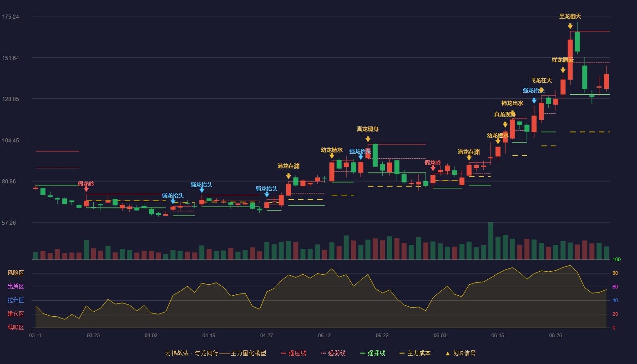Click the 06-03 date label
Screen dimensions: 637x364
coord(440,335)
